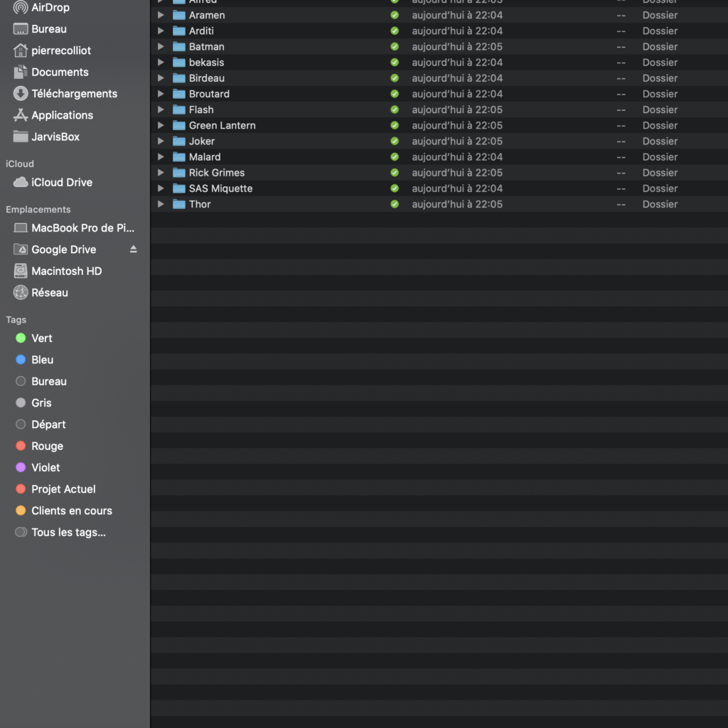
Task: Filter by the Vert green tag
Action: coord(41,338)
